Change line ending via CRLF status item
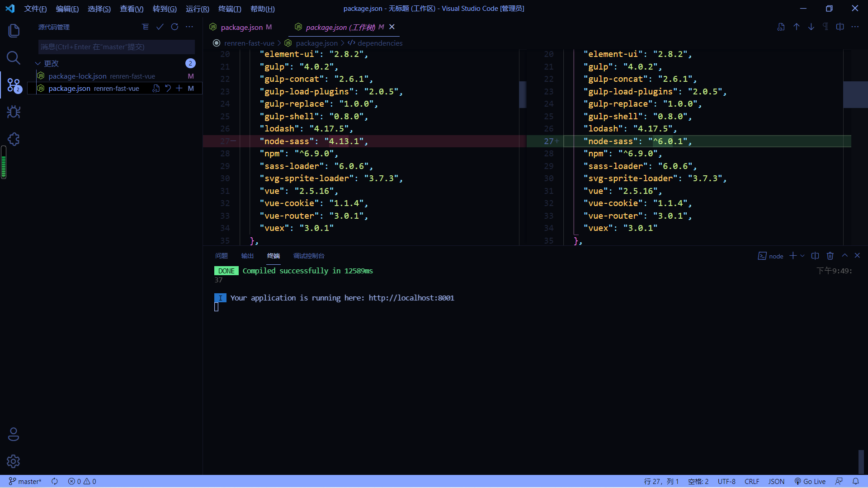 click(752, 481)
